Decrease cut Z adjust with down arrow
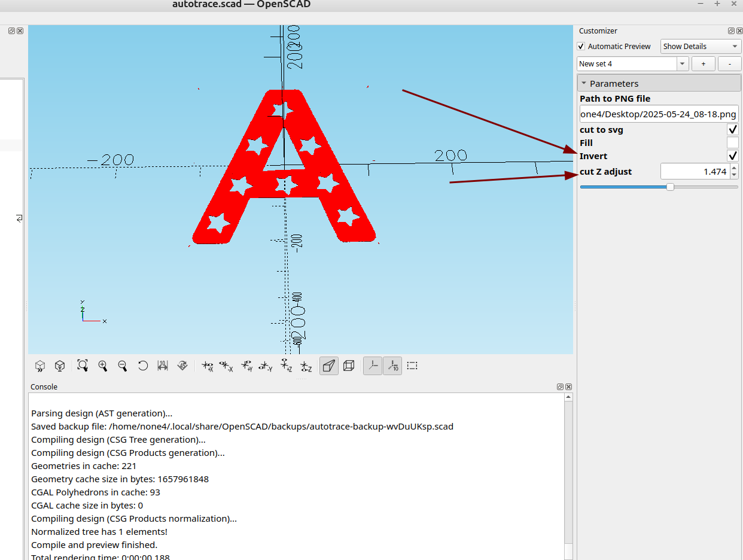Image resolution: width=743 pixels, height=560 pixels. (734, 175)
